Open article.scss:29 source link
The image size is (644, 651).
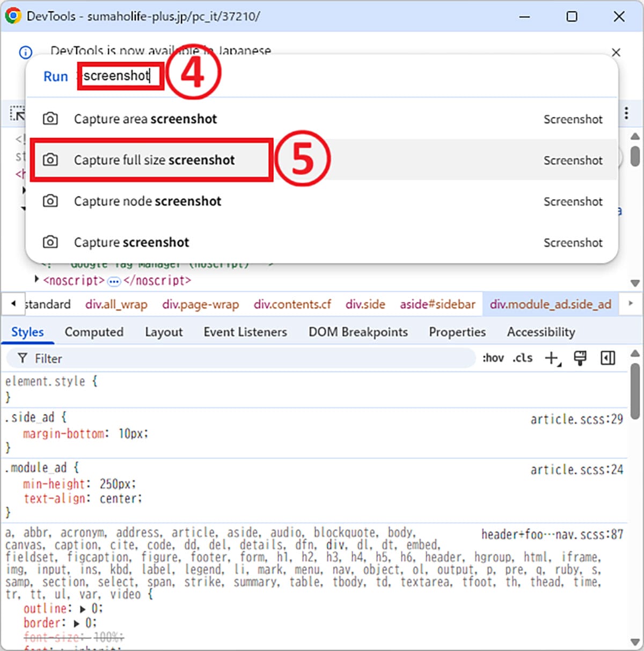[576, 419]
